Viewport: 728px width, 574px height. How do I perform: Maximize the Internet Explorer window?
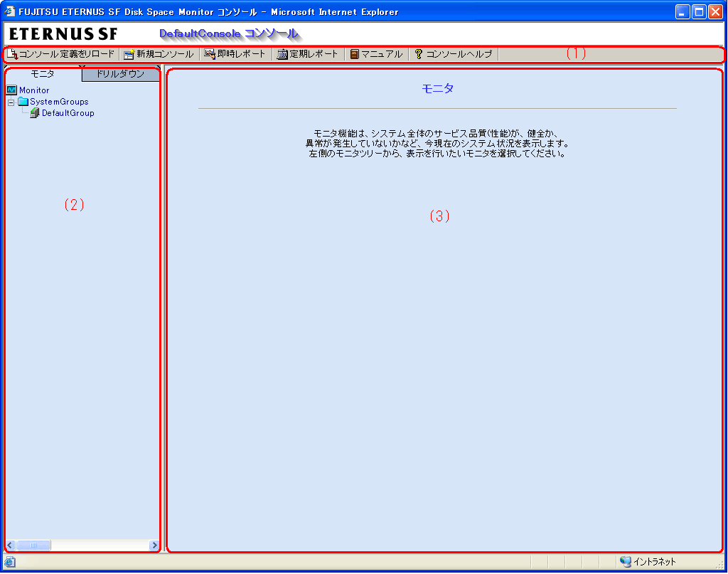pos(699,11)
